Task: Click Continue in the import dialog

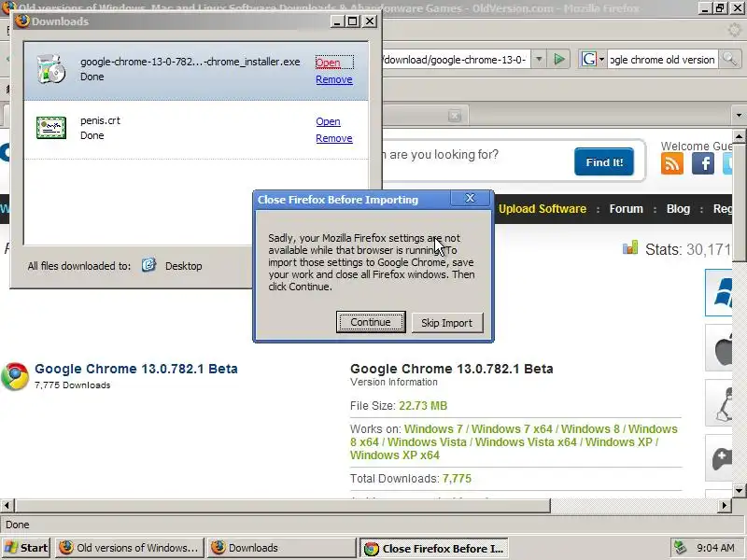Action: pos(371,322)
